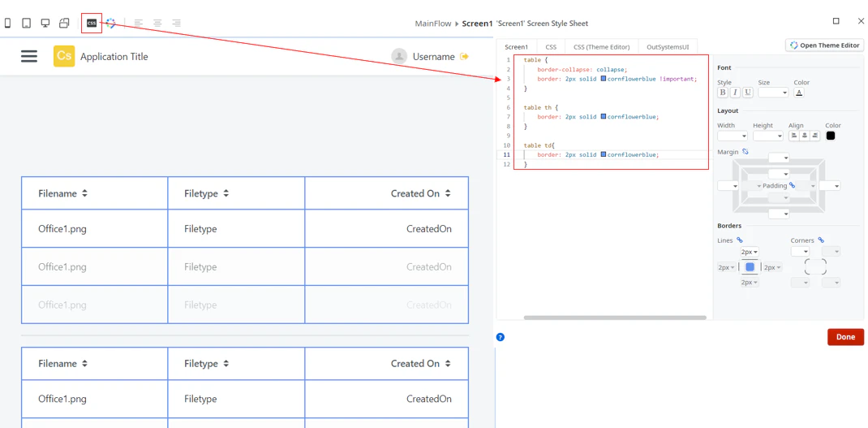This screenshot has width=868, height=428.
Task: Click the red Done button
Action: click(x=845, y=336)
